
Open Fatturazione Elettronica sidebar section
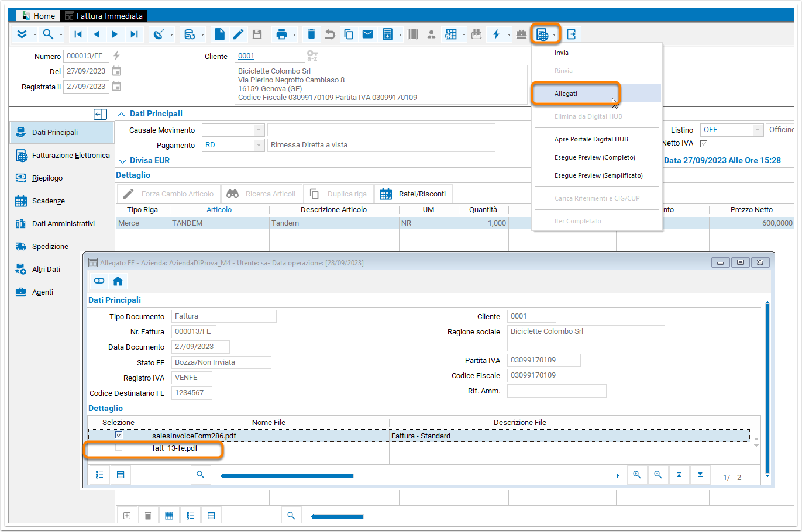click(x=62, y=156)
